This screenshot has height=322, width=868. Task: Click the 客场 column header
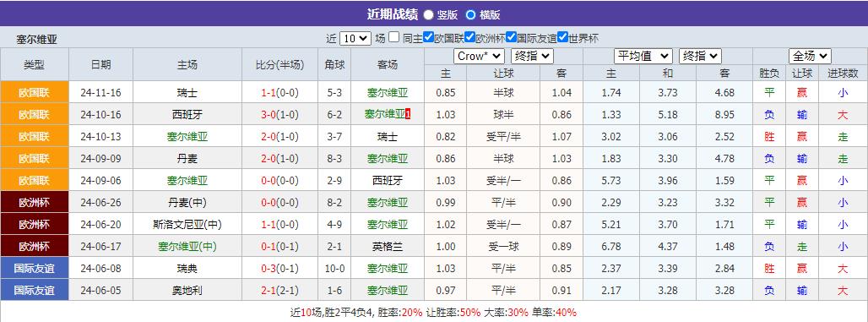388,64
